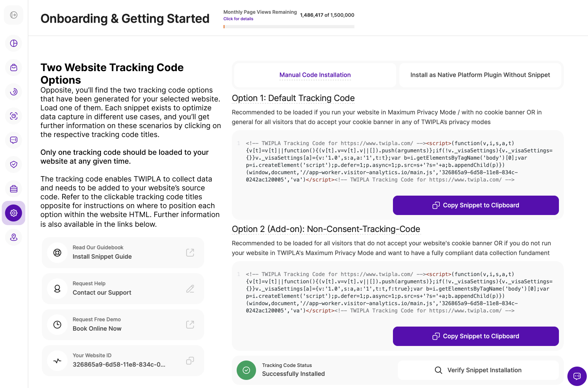Select the settings gear sidebar icon
588x388 pixels.
tap(14, 213)
